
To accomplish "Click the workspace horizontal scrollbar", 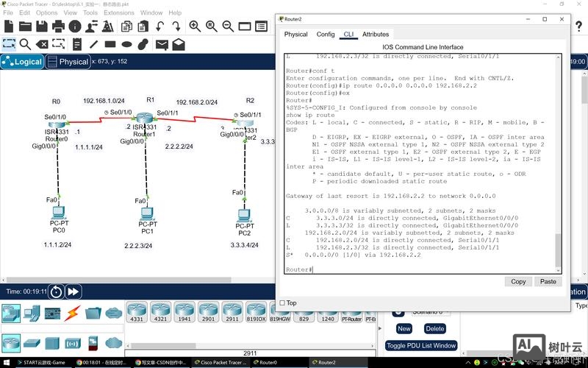I will tap(118, 280).
